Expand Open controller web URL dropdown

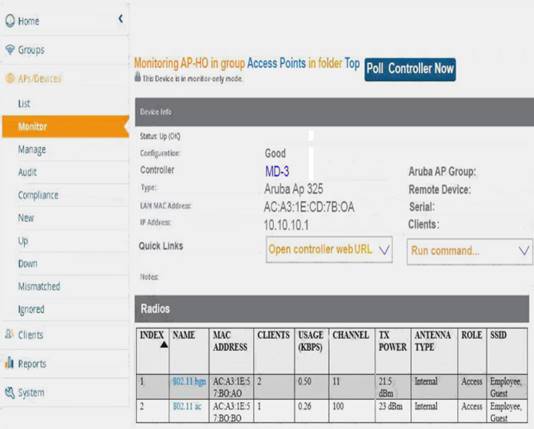tap(329, 250)
